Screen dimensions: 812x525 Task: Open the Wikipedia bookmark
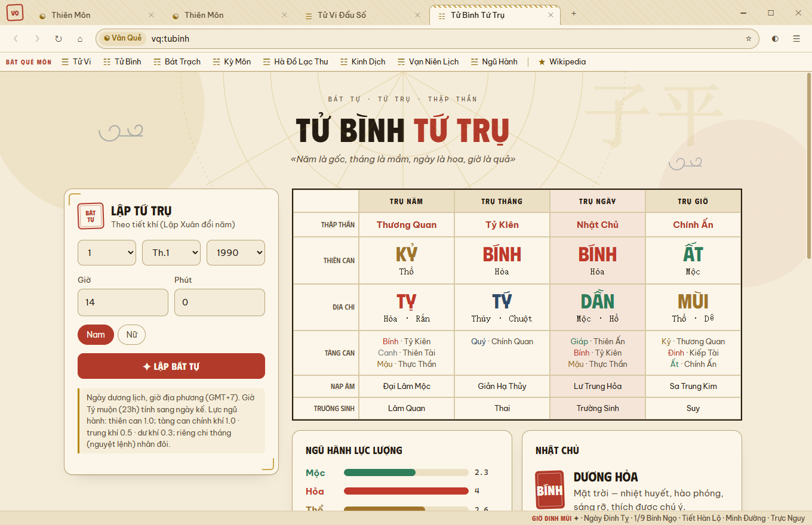click(562, 61)
